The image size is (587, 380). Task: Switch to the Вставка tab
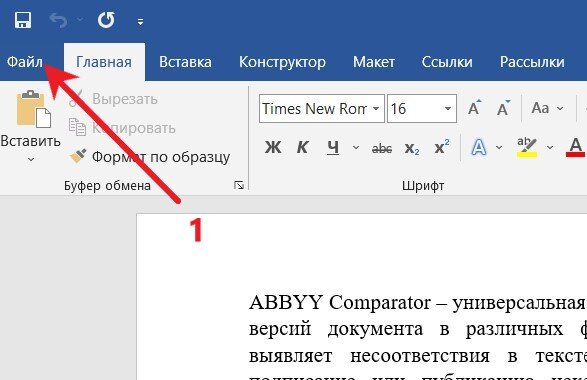click(185, 62)
